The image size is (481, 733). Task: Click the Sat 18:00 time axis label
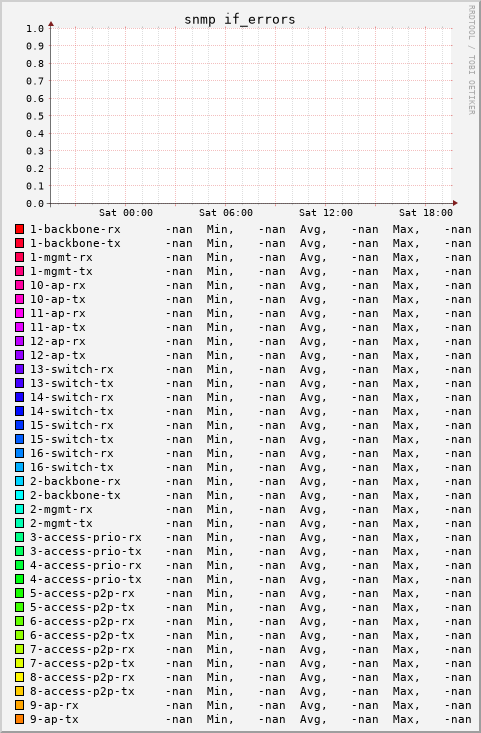pos(426,213)
